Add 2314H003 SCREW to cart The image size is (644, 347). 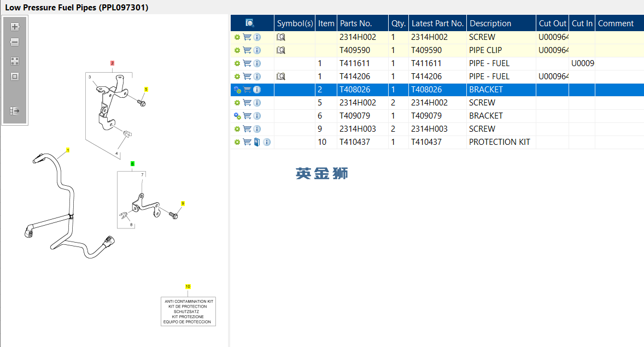(247, 129)
